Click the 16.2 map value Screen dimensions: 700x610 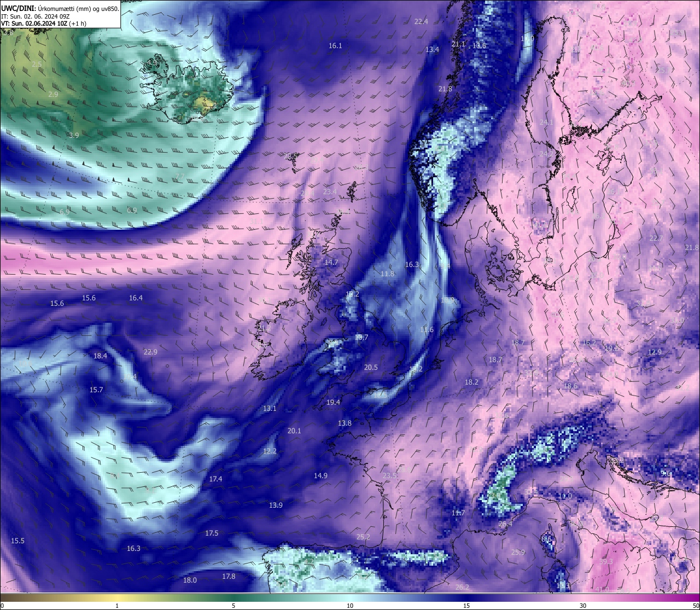(589, 342)
